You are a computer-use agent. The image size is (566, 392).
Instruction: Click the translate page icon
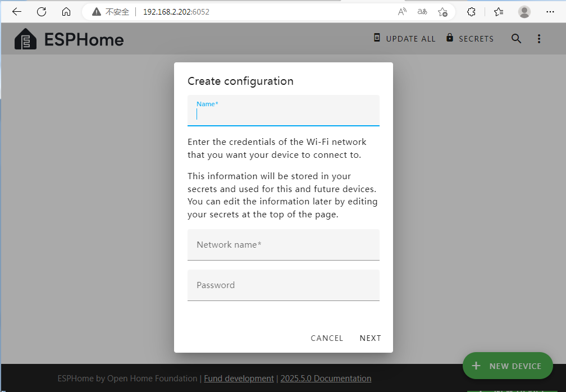click(422, 12)
